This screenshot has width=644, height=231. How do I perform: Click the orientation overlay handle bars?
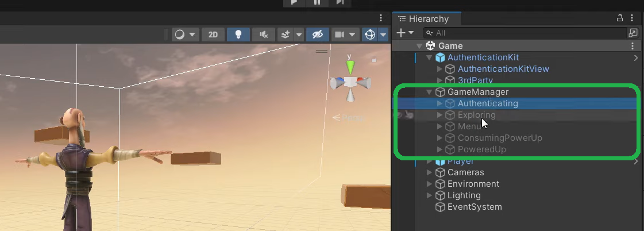[x=322, y=51]
